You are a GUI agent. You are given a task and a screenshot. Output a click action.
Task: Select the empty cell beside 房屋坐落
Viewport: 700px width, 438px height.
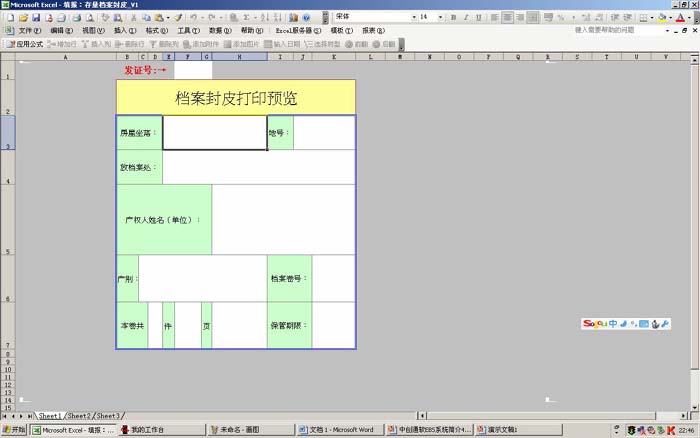tap(214, 133)
